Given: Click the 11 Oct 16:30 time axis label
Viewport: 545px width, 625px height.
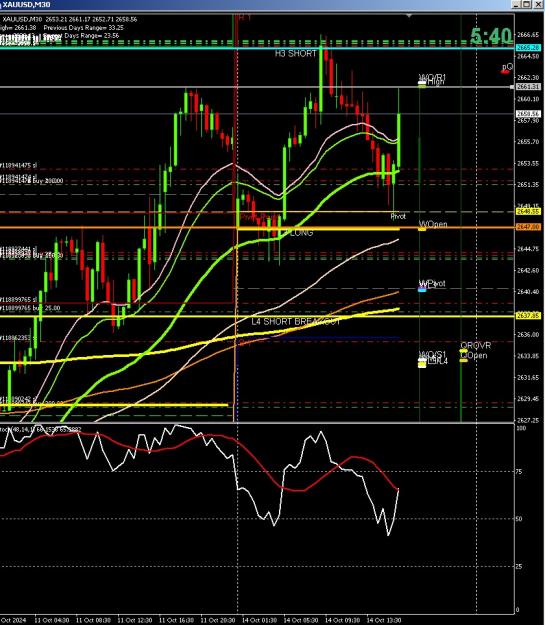Looking at the screenshot, I should 176,621.
